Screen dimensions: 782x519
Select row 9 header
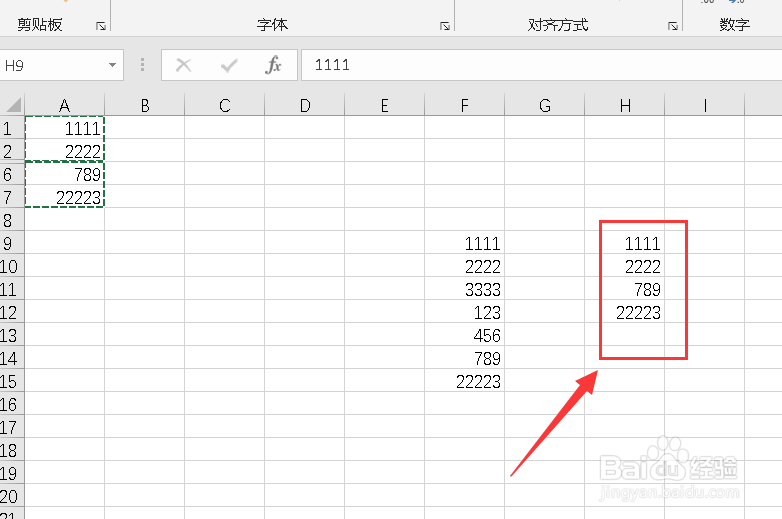pos(12,243)
